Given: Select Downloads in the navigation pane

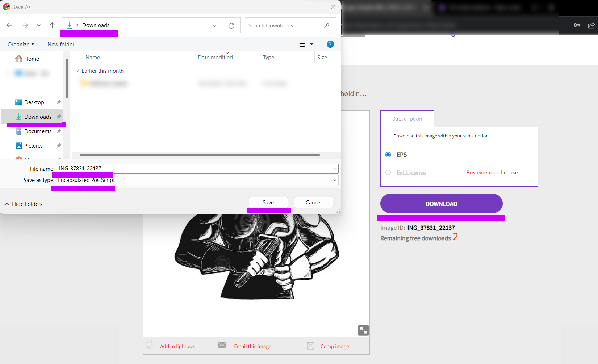Looking at the screenshot, I should click(32, 117).
